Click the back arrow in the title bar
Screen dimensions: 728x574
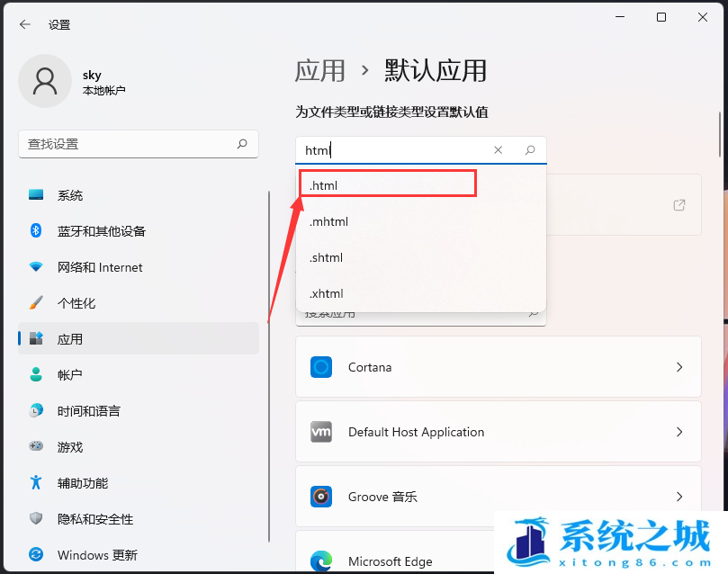point(24,24)
